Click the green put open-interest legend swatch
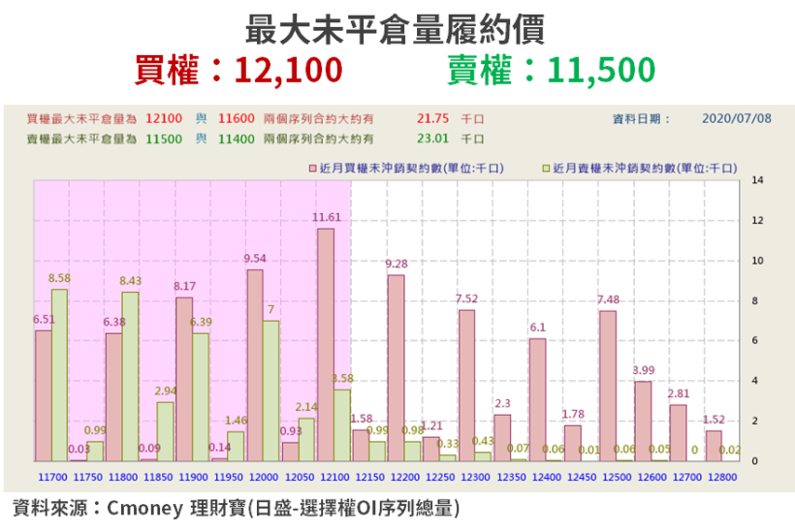795x532 pixels. (546, 169)
